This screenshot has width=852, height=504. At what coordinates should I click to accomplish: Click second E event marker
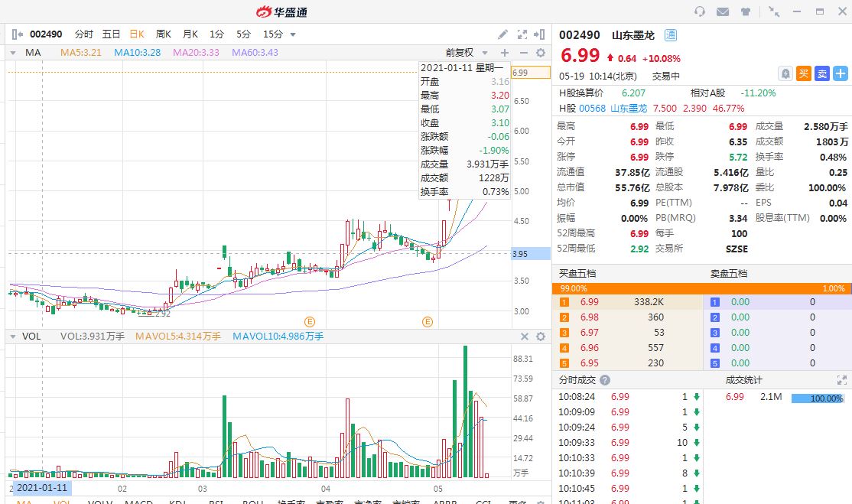[428, 322]
